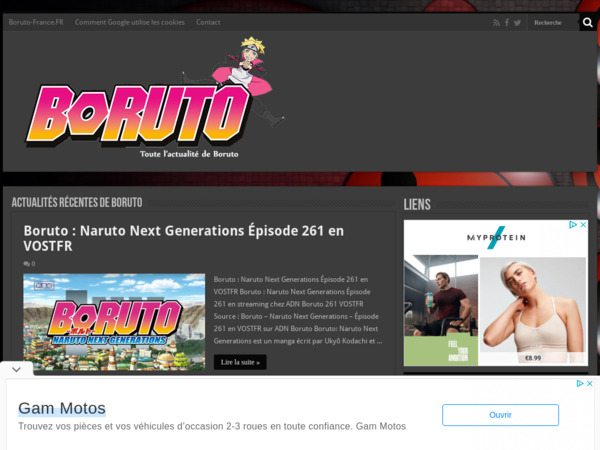Viewport: 600px width, 450px height.
Task: Click the Liens sidebar heading
Action: coord(417,204)
